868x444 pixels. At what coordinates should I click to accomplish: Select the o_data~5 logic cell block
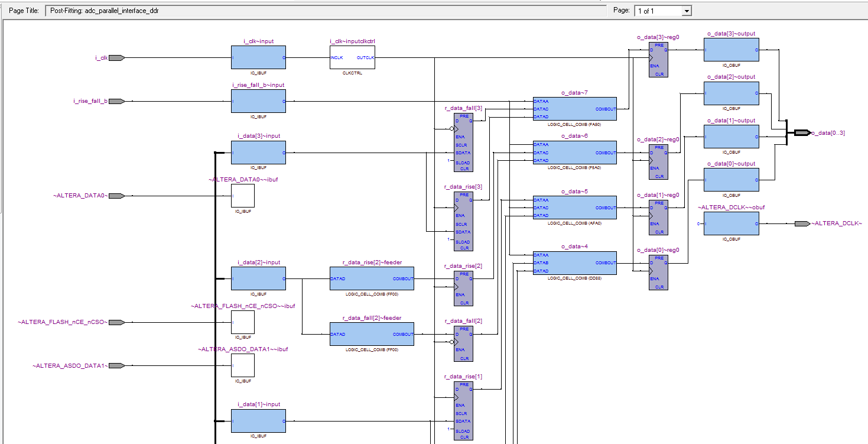click(x=574, y=208)
